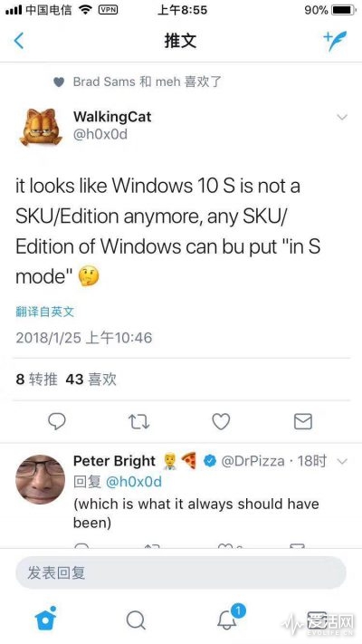The width and height of the screenshot is (362, 644).
Task: Compose a new tweet with feather icon
Action: (335, 41)
